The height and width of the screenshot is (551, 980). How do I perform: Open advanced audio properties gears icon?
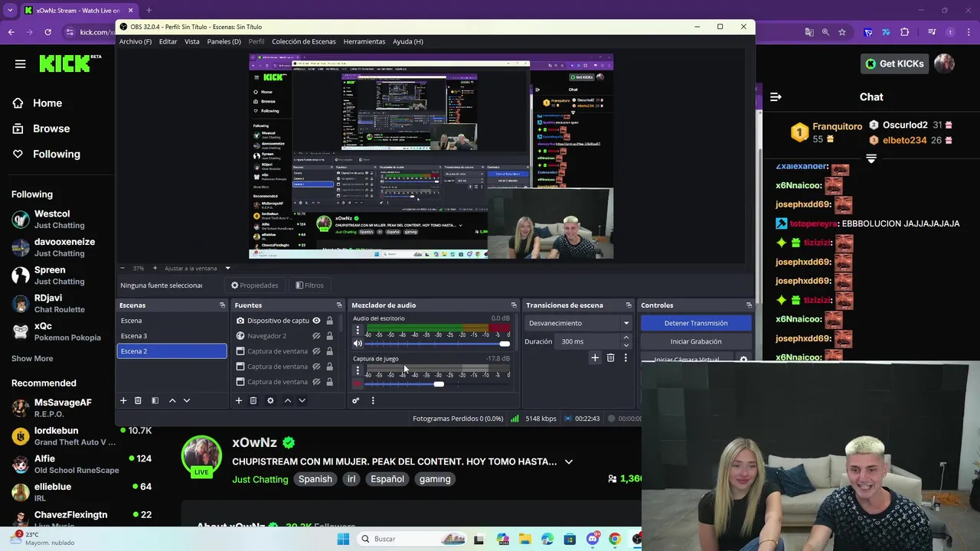[x=355, y=400]
